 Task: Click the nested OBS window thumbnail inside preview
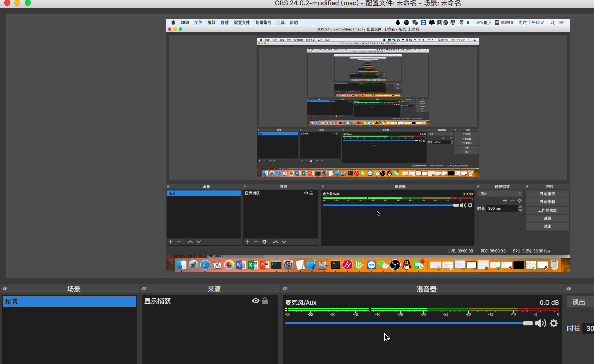coord(368,108)
